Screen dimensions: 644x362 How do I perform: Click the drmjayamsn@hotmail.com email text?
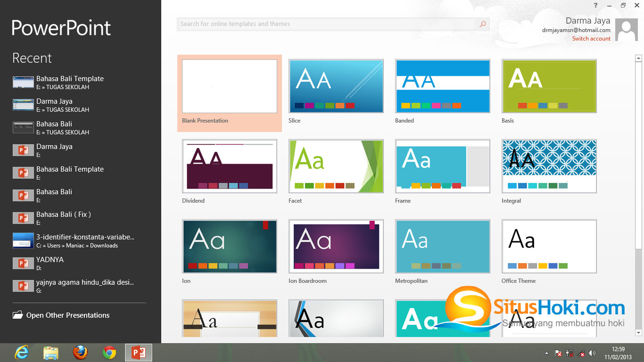pos(576,30)
